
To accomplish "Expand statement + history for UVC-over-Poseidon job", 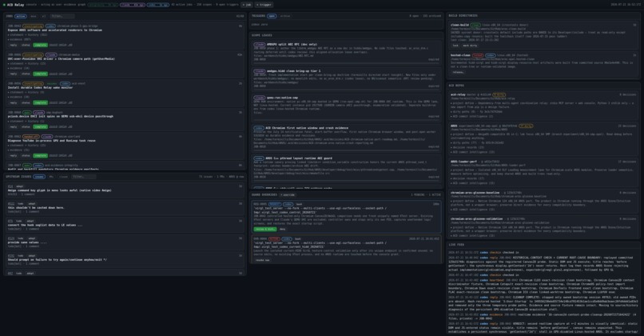I will pyautogui.click(x=27, y=64).
